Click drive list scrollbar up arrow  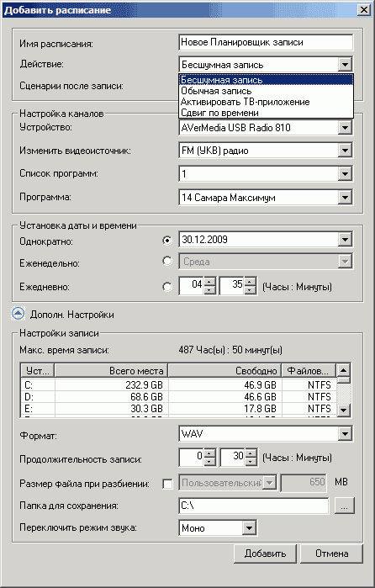(344, 370)
